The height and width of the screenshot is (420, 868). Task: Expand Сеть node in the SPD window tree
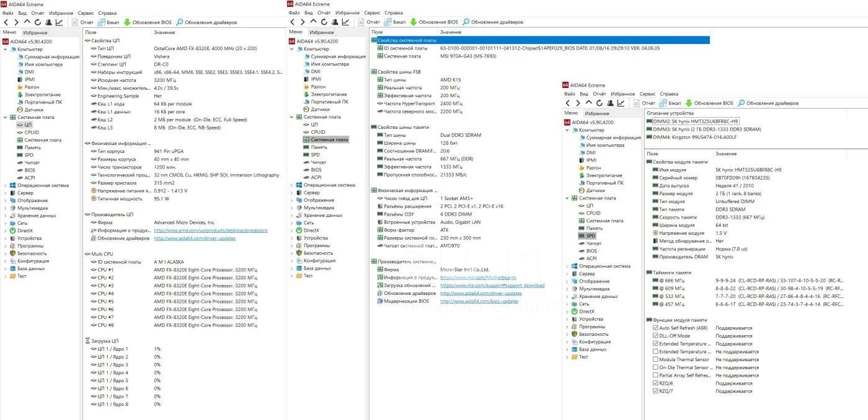(x=567, y=304)
